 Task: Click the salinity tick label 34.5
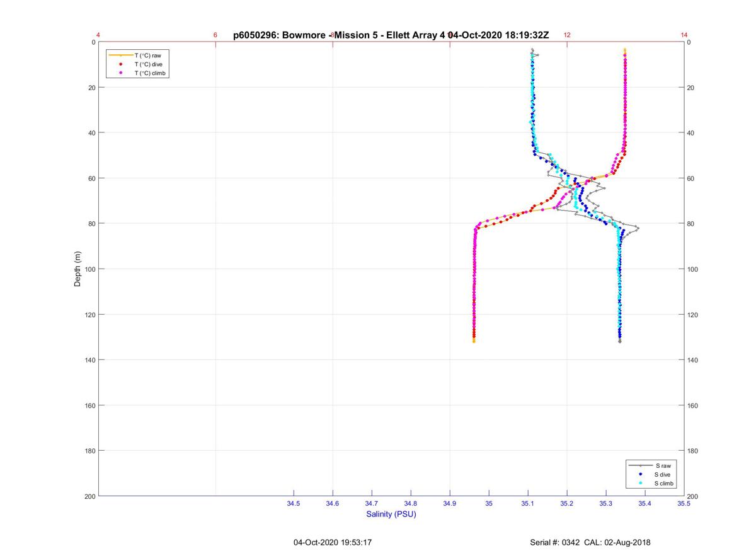point(294,504)
